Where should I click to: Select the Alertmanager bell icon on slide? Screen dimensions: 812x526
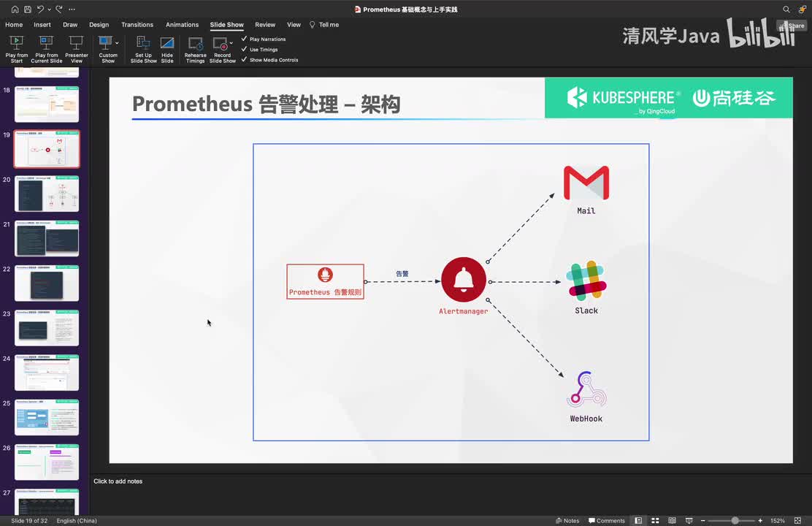(x=464, y=279)
